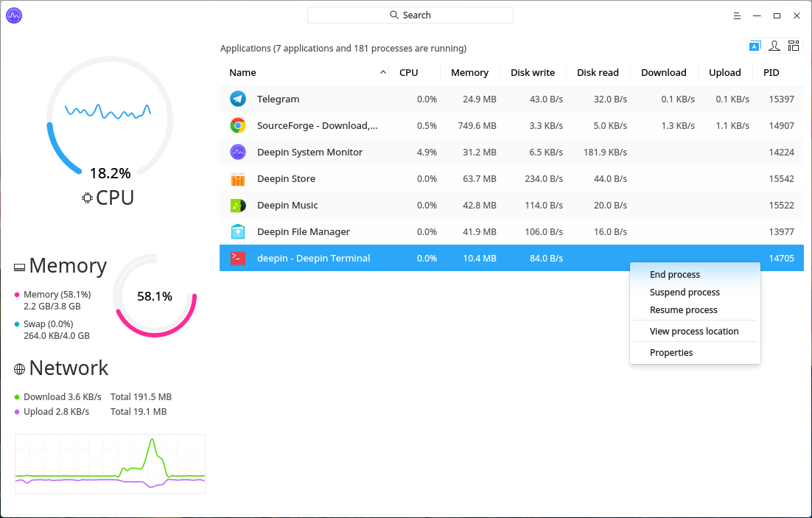Viewport: 812px width, 518px height.
Task: Maximize the System Monitor window
Action: pos(777,16)
